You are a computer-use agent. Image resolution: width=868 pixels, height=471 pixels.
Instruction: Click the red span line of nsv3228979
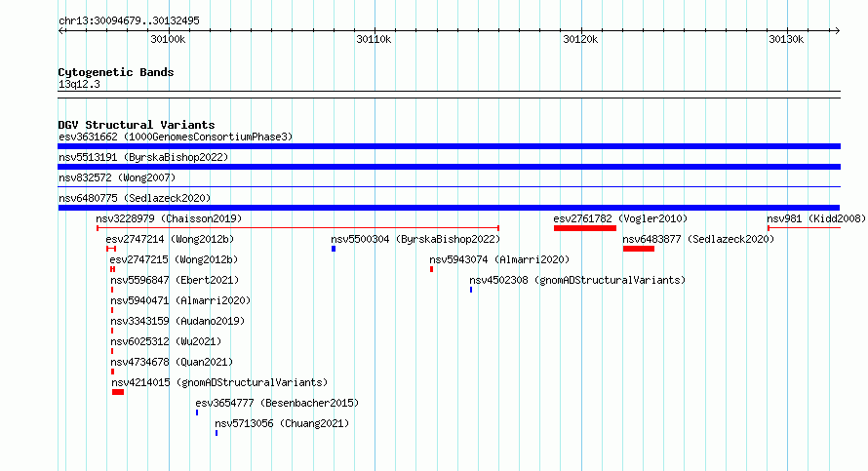coord(297,228)
